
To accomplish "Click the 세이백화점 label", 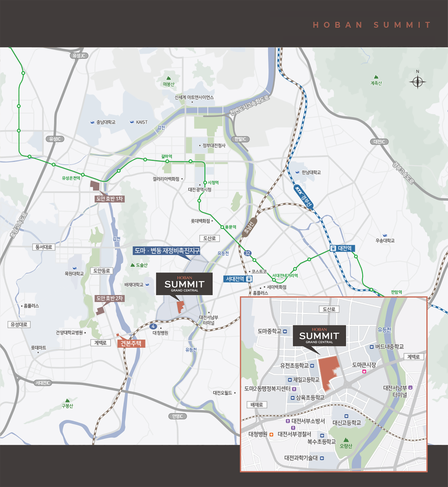I will (277, 287).
